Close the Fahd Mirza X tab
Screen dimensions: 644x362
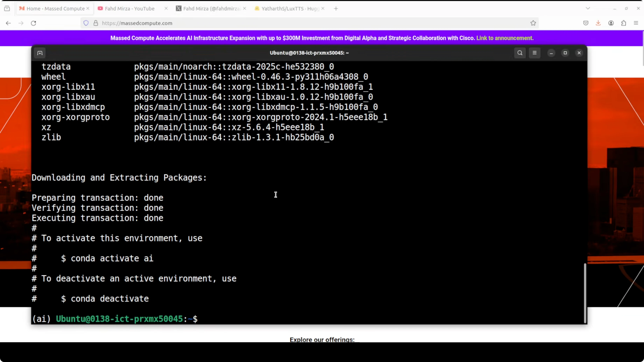(244, 9)
